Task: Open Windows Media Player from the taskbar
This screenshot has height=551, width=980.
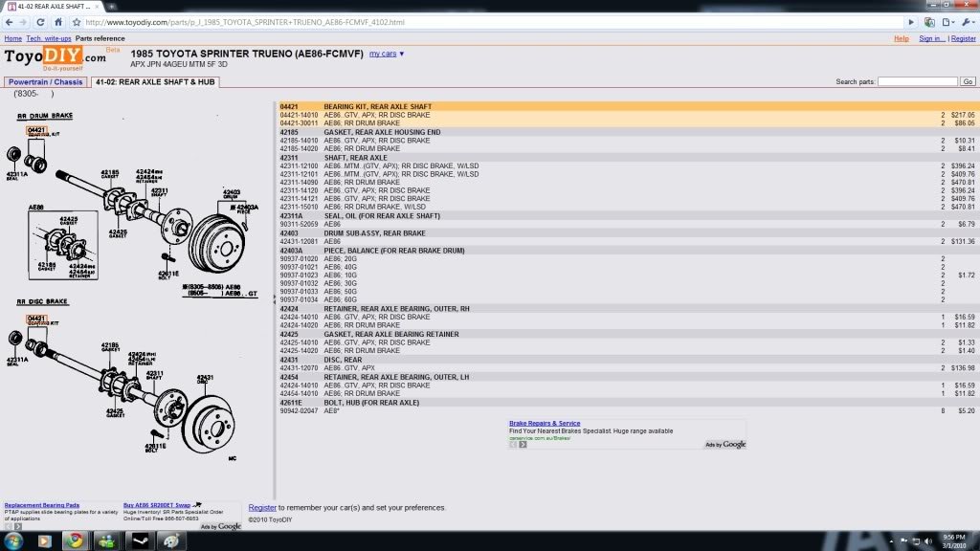Action: pyautogui.click(x=44, y=541)
